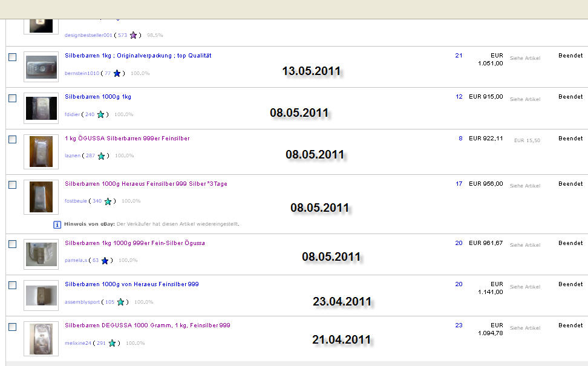Image resolution: width=588 pixels, height=366 pixels.
Task: Show the 21 bids on Originalverpackung listing
Action: click(x=459, y=56)
